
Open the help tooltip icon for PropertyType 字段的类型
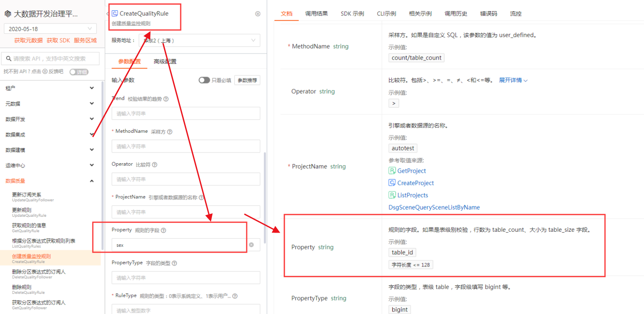pos(174,263)
